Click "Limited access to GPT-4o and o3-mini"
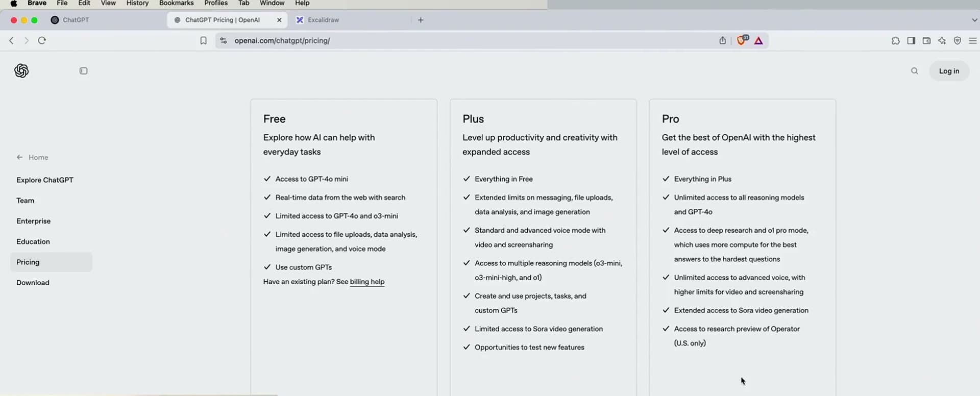The image size is (980, 396). point(337,216)
